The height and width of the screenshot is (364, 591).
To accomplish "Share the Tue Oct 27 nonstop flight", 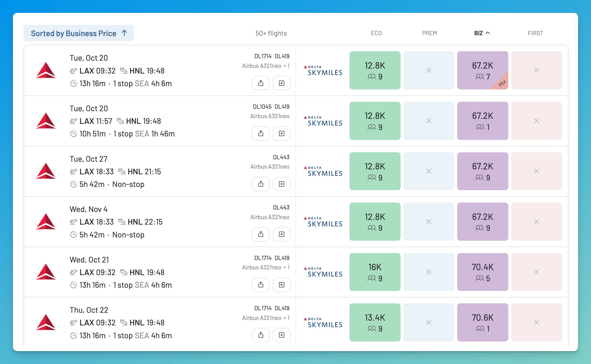I will (261, 184).
